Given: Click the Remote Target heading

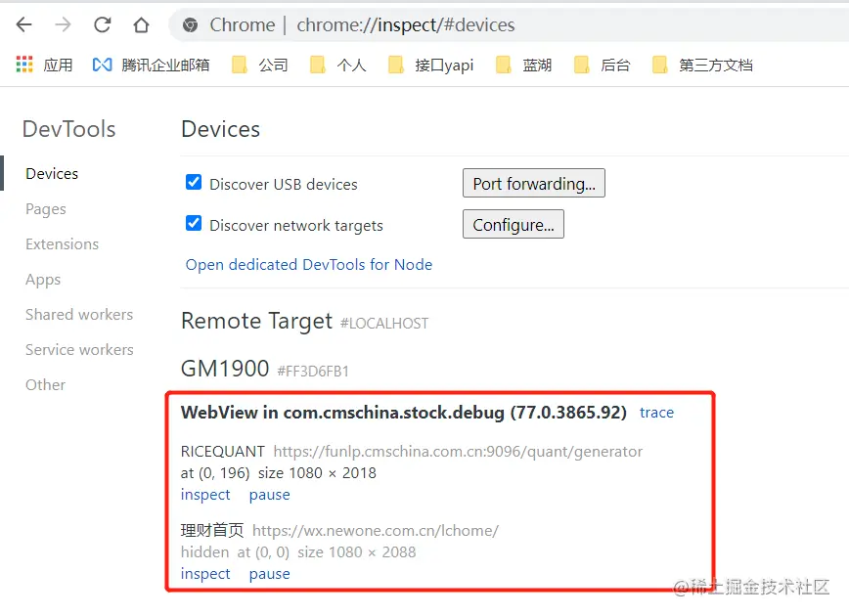Looking at the screenshot, I should 256,322.
